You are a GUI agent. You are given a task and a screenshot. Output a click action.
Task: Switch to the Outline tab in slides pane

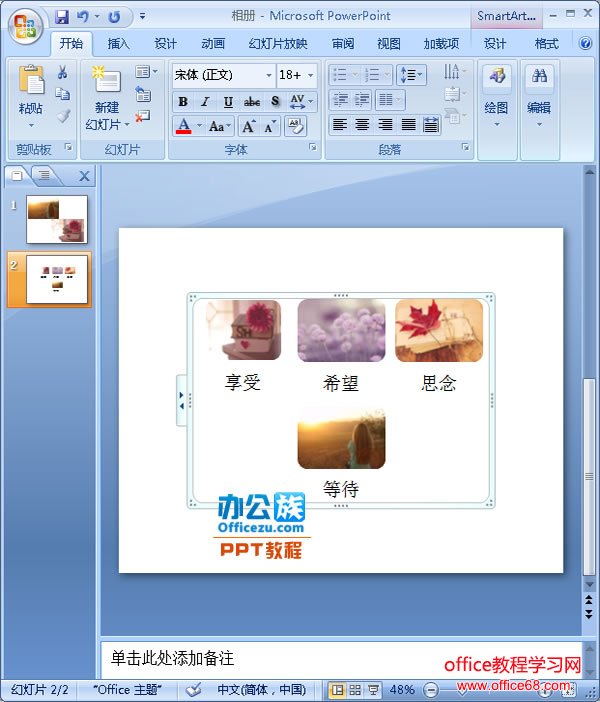[43, 175]
